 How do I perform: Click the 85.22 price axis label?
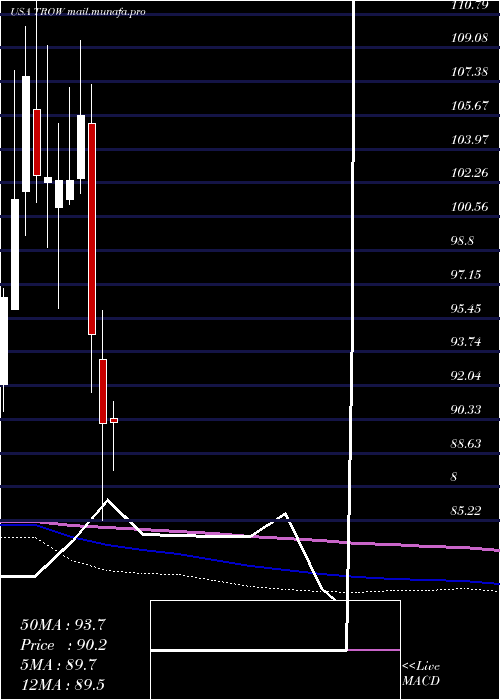(466, 510)
